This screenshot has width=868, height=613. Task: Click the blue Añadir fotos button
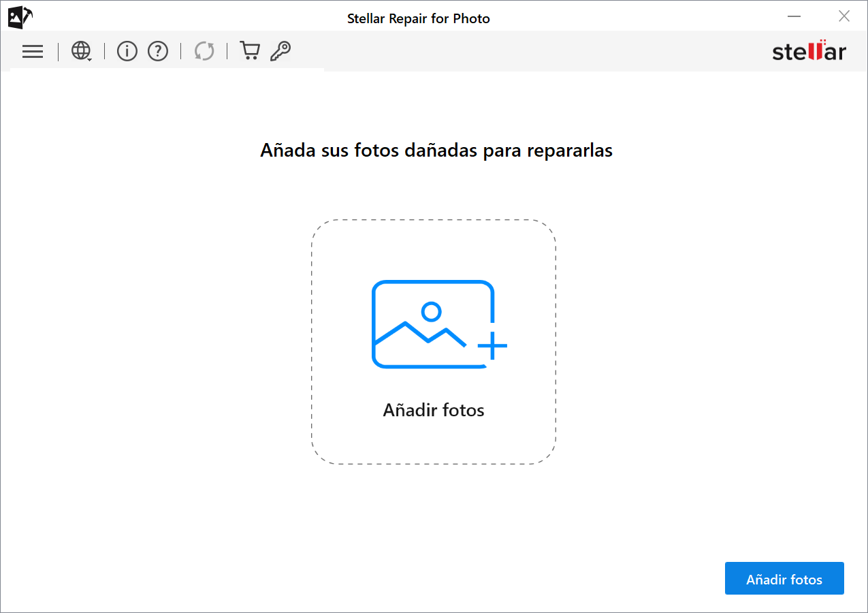tap(784, 578)
